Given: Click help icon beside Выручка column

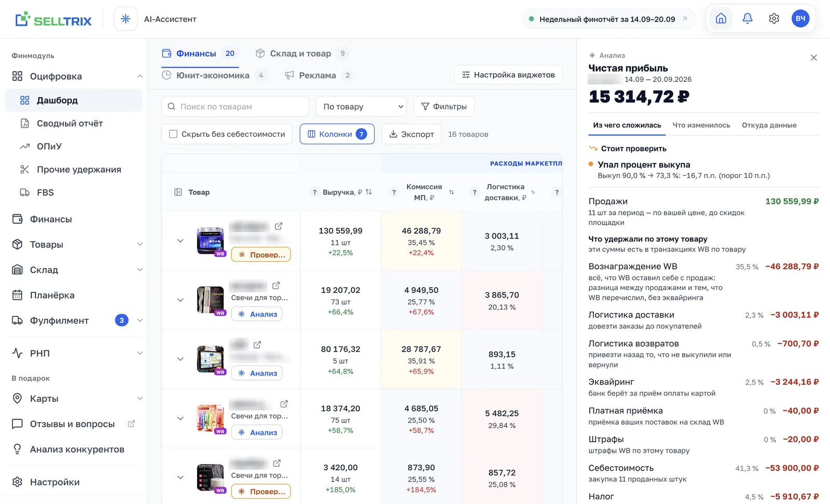Looking at the screenshot, I should [x=314, y=192].
